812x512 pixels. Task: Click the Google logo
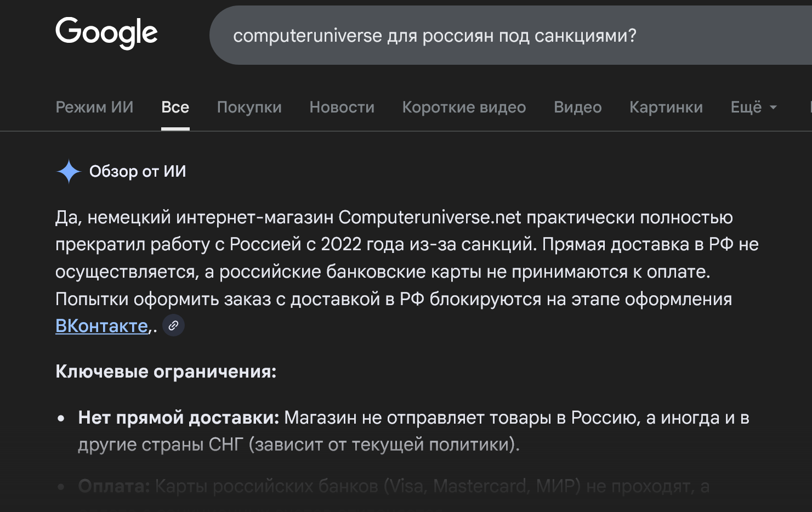pyautogui.click(x=106, y=33)
